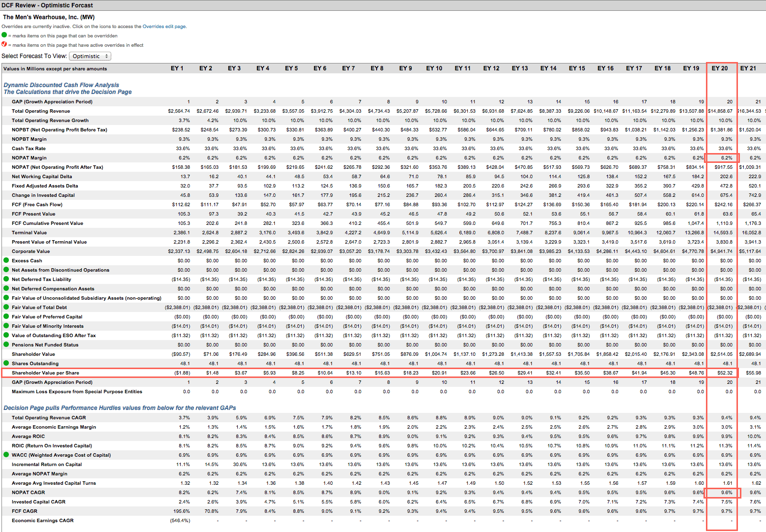This screenshot has height=532, width=766.
Task: Click the red check legend icon for active overrides
Action: [x=4, y=44]
